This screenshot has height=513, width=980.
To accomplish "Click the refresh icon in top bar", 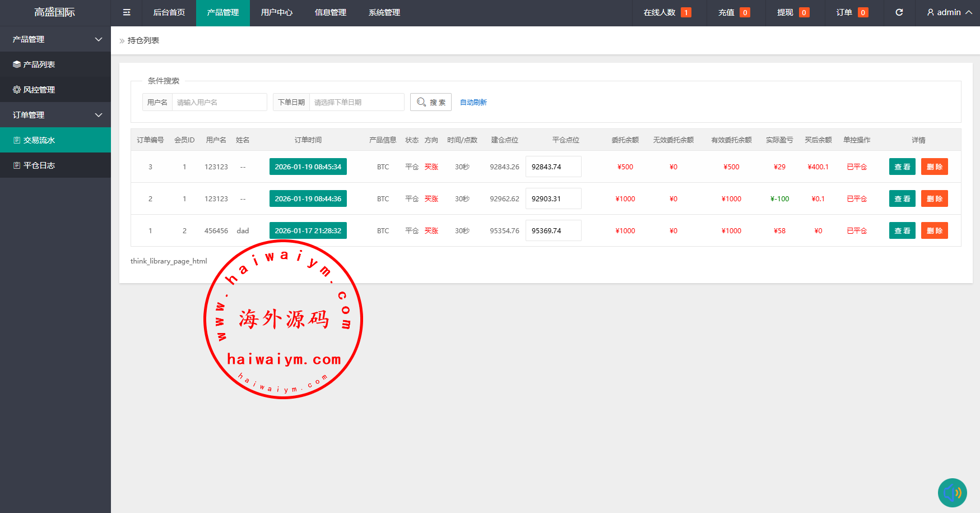I will click(899, 12).
